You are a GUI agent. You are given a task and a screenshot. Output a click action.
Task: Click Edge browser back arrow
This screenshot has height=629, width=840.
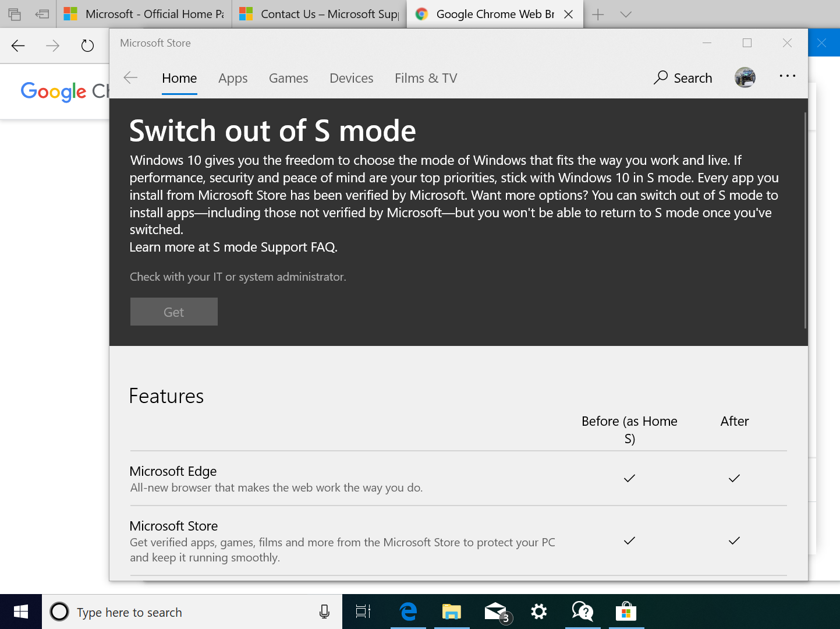(x=18, y=45)
